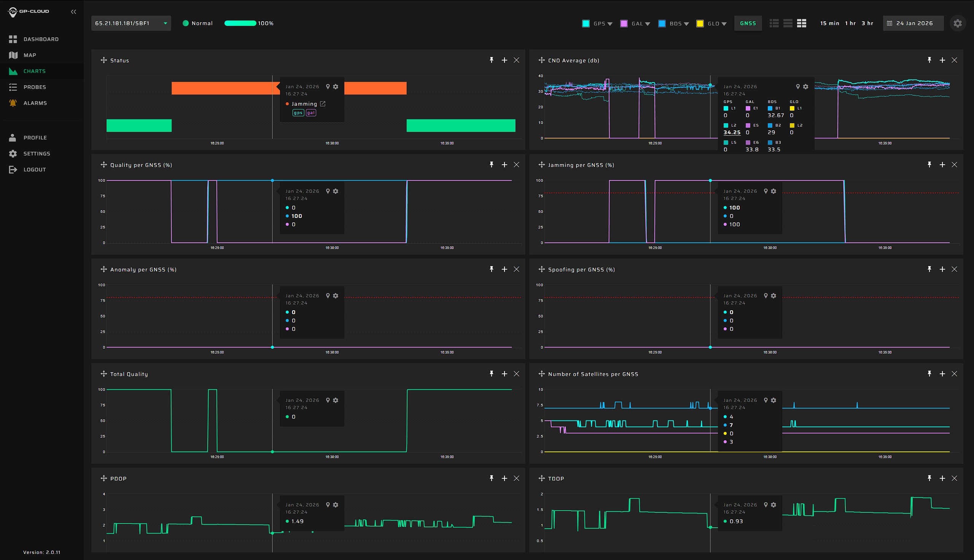Pin the Status chart panel
The image size is (974, 560).
point(492,60)
